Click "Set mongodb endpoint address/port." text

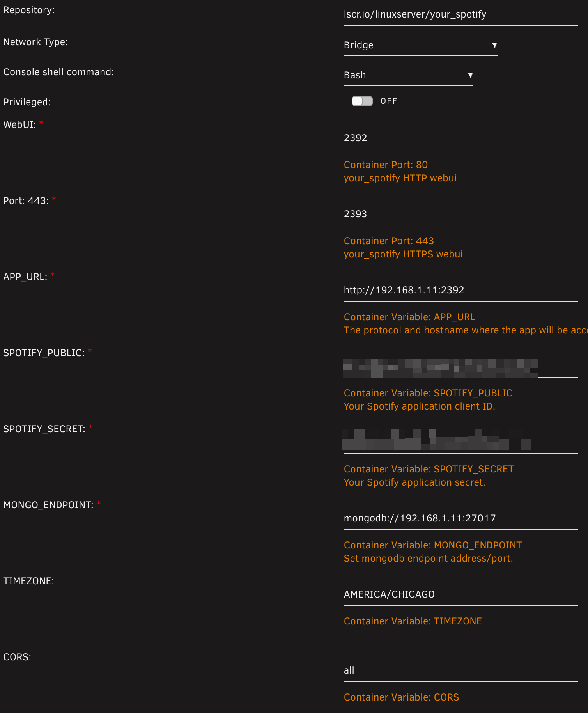pos(429,559)
